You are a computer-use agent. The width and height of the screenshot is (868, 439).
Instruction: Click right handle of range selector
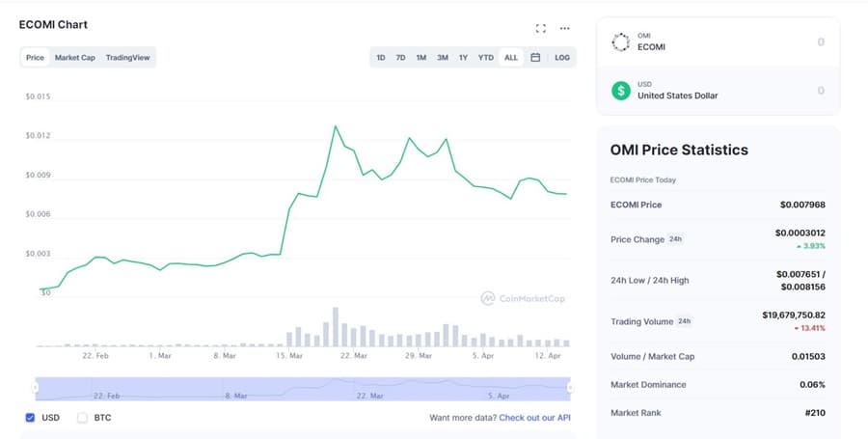click(570, 388)
